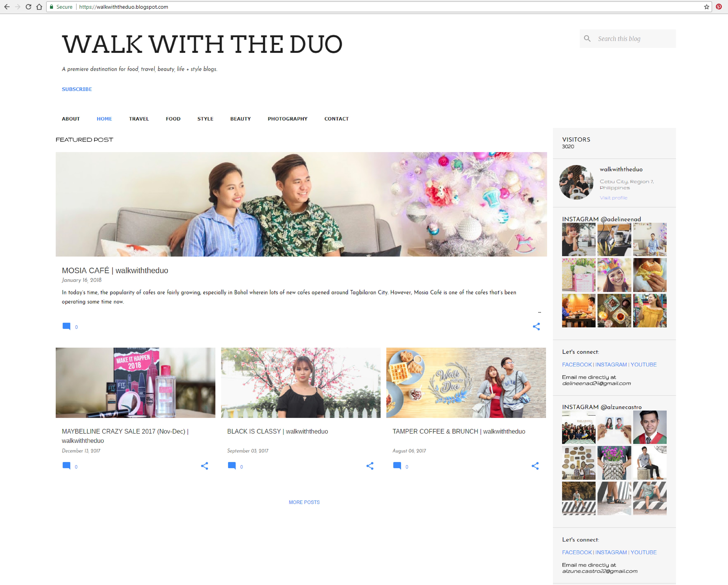
Task: Open the Pinterest extension icon
Action: point(719,7)
